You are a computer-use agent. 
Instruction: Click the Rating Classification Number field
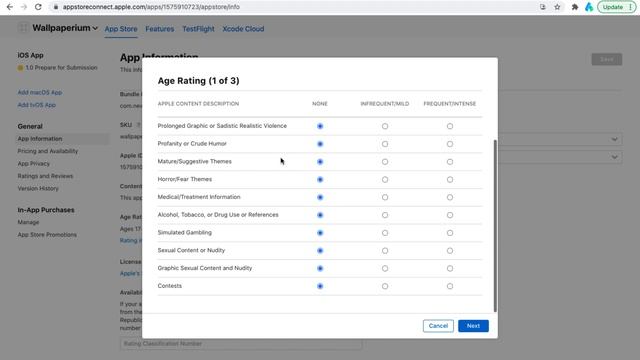point(241,344)
